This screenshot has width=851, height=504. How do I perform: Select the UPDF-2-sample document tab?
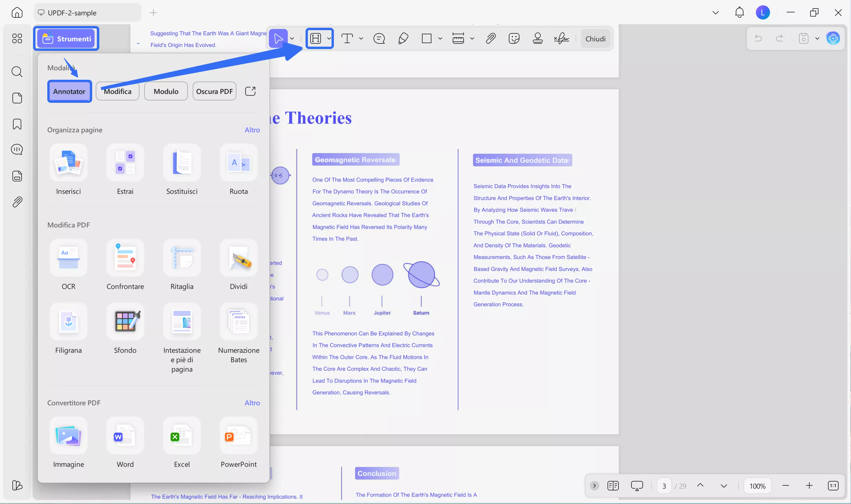[x=87, y=13]
